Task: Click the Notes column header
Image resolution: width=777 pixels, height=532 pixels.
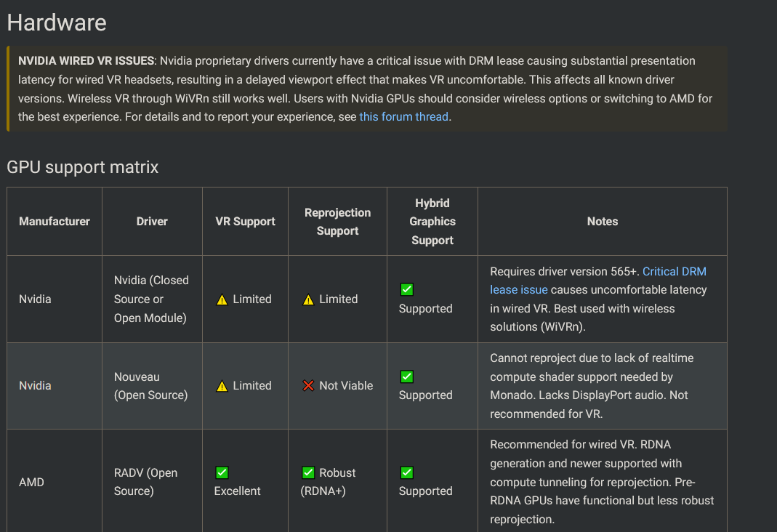Action: pyautogui.click(x=603, y=222)
